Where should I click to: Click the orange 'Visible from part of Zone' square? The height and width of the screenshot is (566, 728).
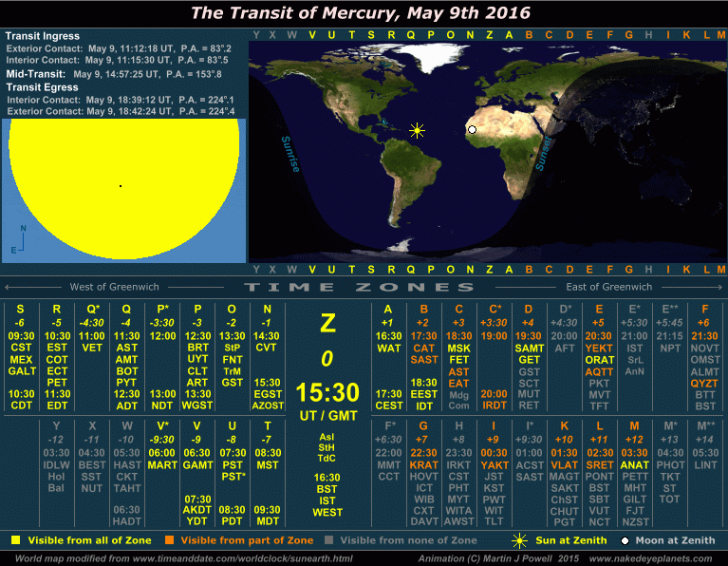pyautogui.click(x=171, y=540)
